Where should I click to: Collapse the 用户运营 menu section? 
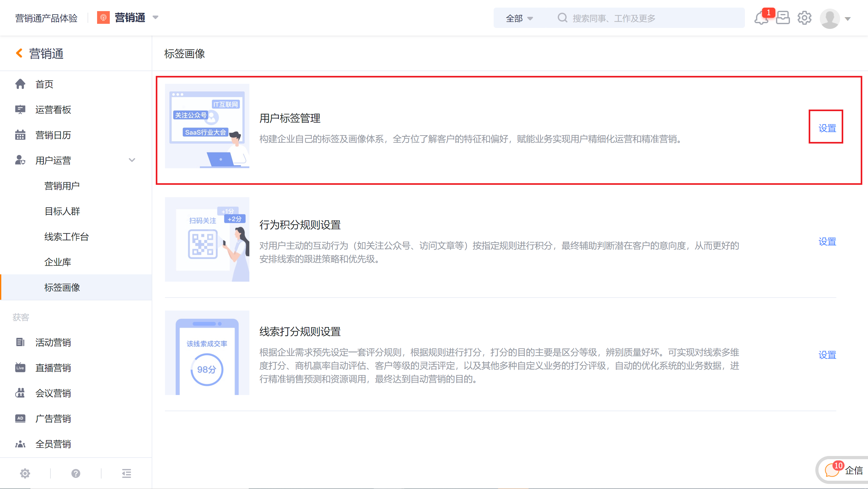pyautogui.click(x=132, y=160)
